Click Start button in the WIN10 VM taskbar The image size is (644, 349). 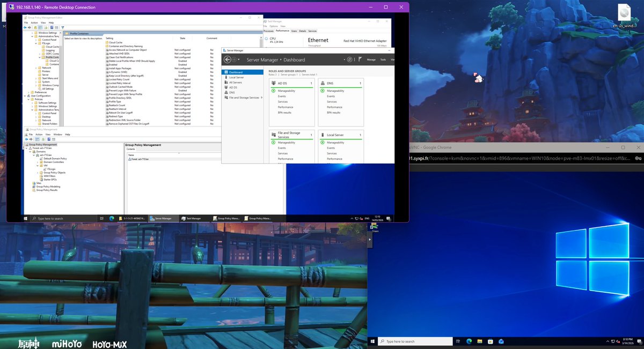click(x=372, y=341)
